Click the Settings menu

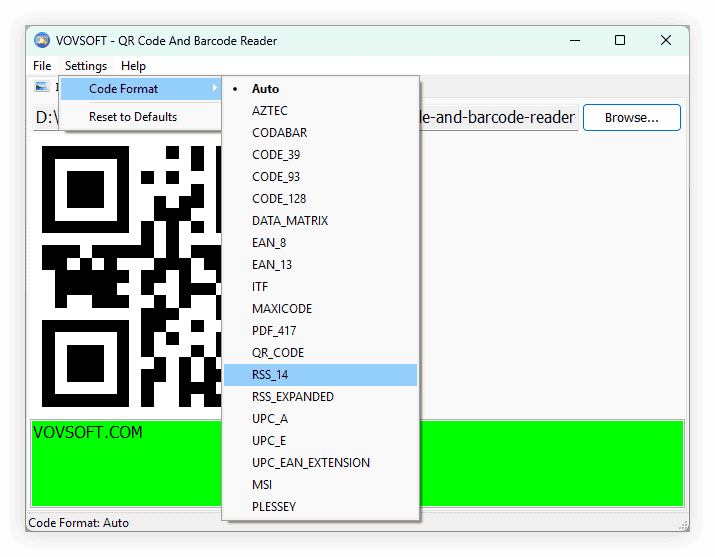point(86,66)
